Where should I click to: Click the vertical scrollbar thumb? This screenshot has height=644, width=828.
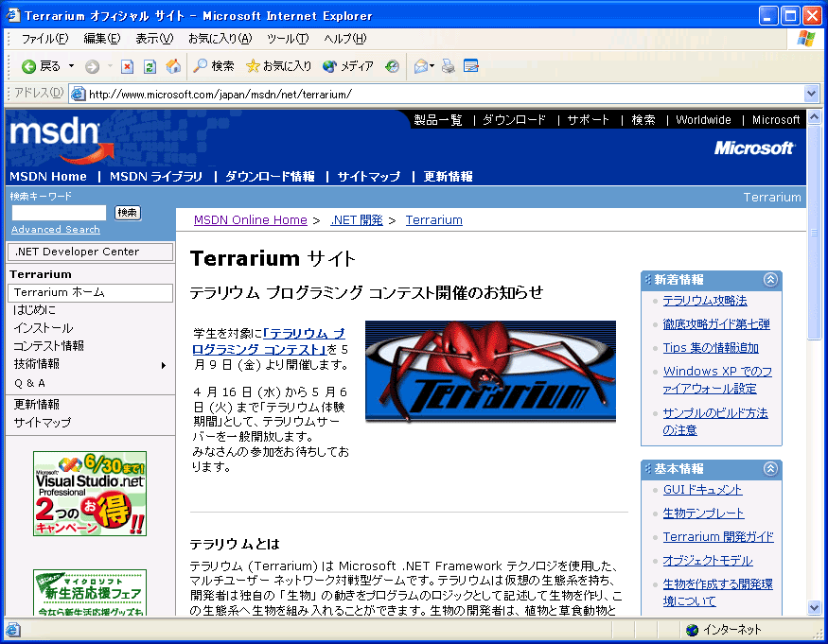814,233
